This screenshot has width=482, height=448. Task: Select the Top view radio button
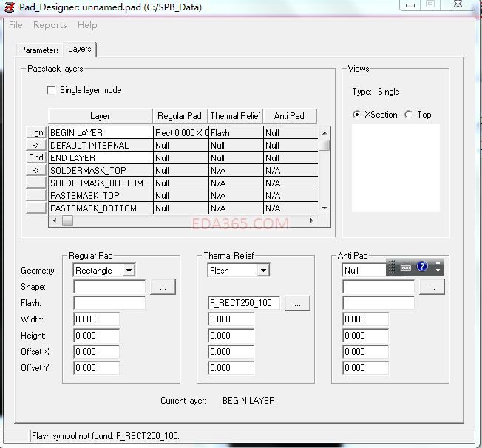pos(408,115)
